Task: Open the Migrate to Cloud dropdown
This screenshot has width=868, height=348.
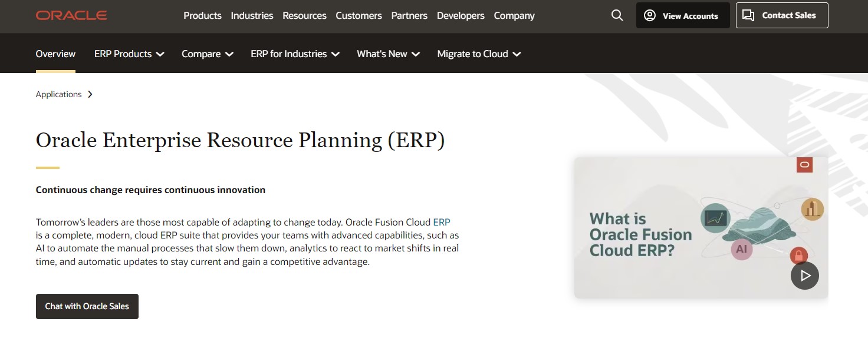Action: (x=479, y=54)
